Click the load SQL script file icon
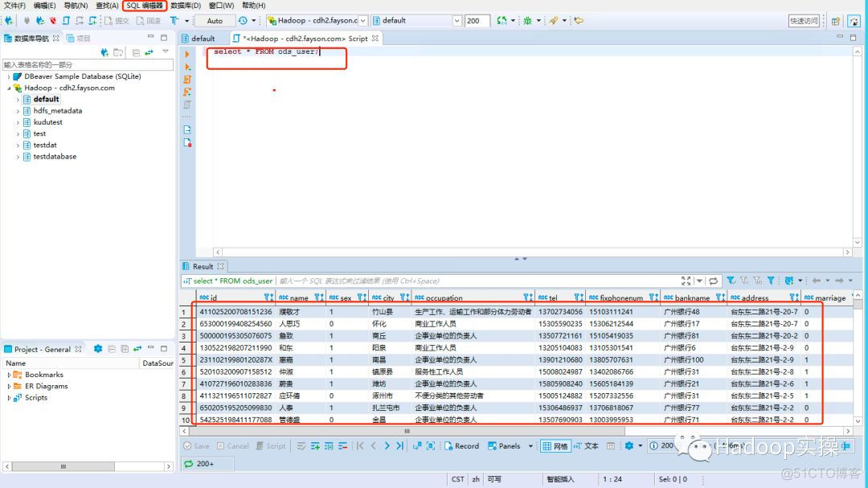The height and width of the screenshot is (488, 868). (187, 129)
